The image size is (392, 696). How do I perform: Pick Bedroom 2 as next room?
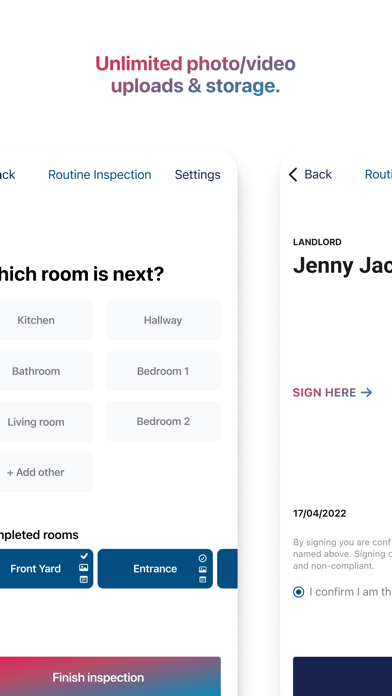pos(162,421)
